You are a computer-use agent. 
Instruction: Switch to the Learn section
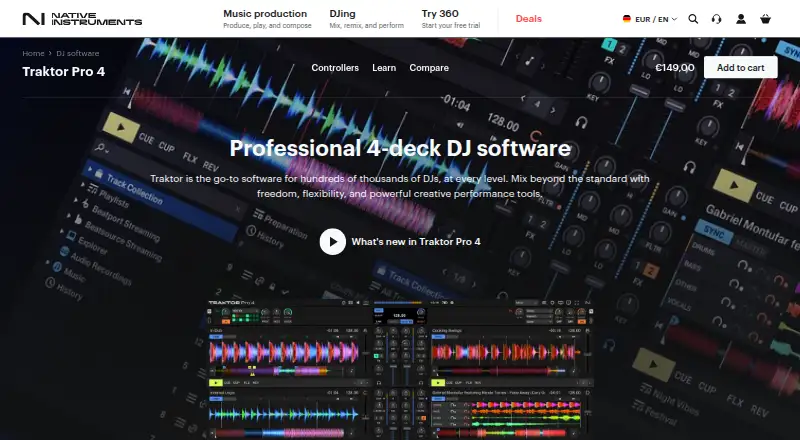384,67
